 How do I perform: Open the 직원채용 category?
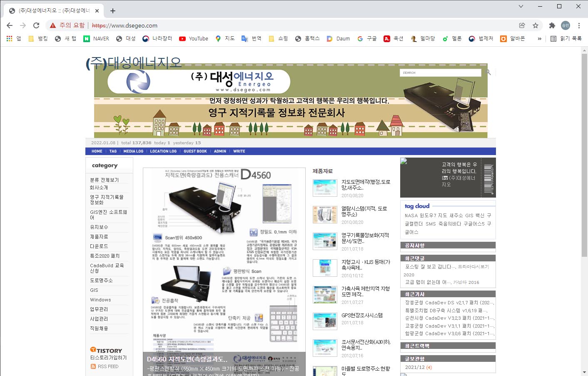pos(99,328)
